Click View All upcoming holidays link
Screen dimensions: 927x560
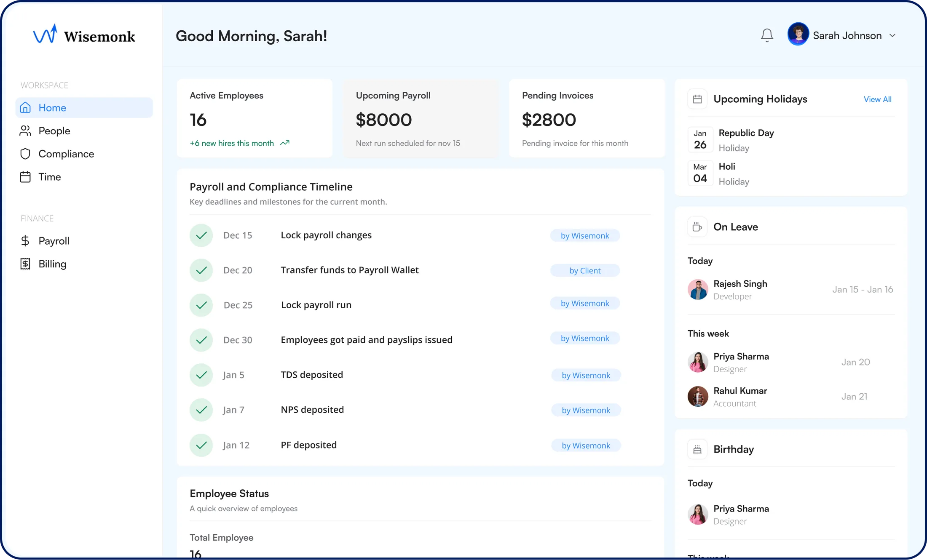[x=877, y=99]
